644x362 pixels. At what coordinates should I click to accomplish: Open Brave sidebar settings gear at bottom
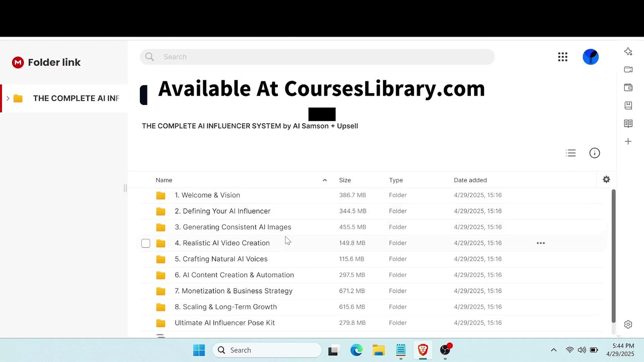[x=628, y=325]
